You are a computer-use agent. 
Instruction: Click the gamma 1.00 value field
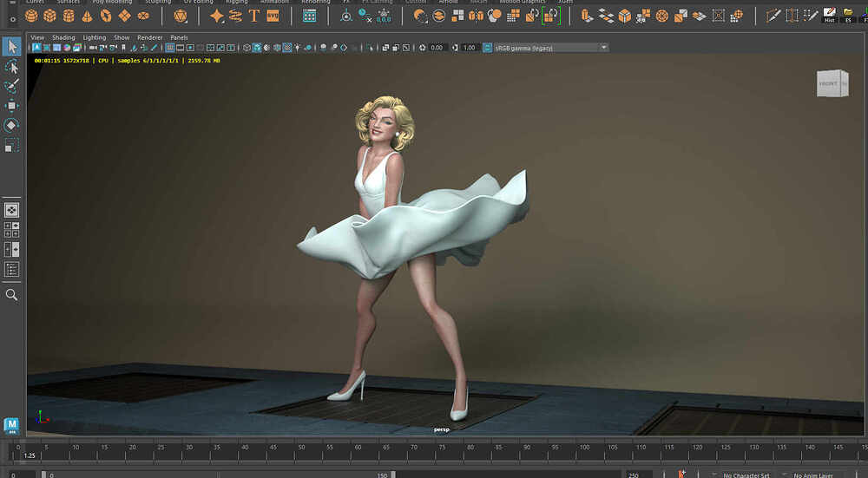pos(469,48)
